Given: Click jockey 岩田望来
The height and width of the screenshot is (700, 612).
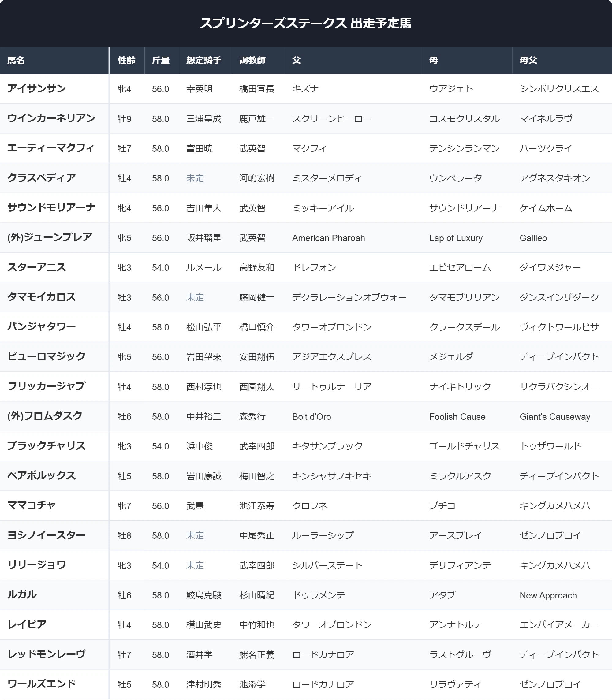Looking at the screenshot, I should pyautogui.click(x=204, y=357).
